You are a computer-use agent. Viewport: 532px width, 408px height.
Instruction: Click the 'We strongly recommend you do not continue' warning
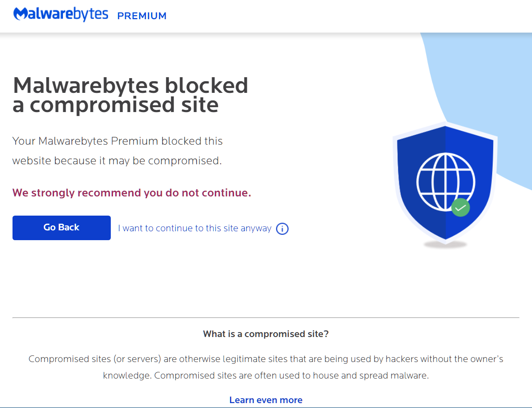click(132, 193)
